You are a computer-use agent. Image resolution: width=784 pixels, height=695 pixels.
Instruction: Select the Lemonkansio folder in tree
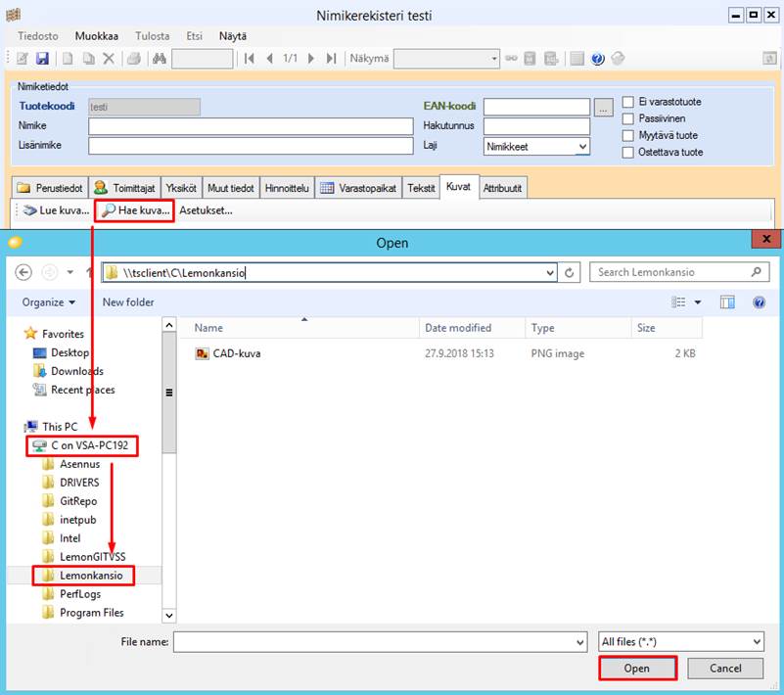[x=84, y=576]
